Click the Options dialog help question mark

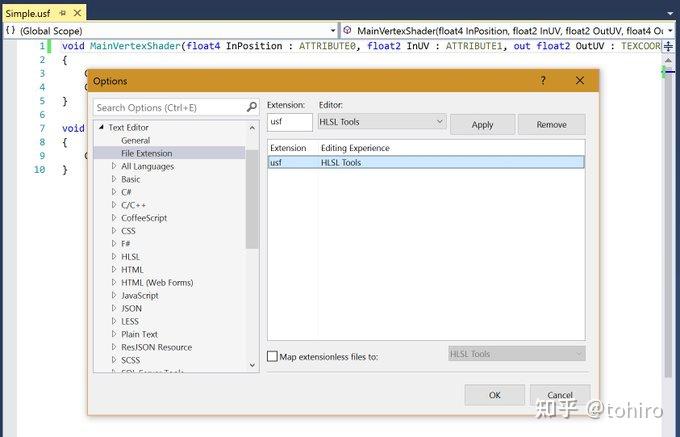point(543,80)
